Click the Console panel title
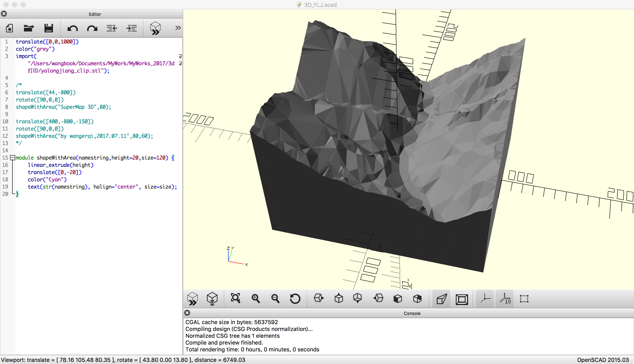Viewport: 634px width, 364px height. [x=412, y=313]
